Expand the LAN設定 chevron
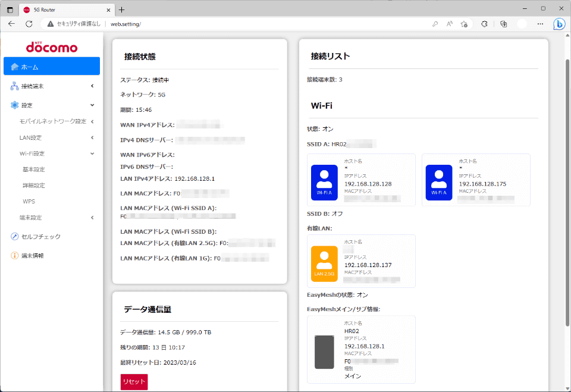 point(92,137)
